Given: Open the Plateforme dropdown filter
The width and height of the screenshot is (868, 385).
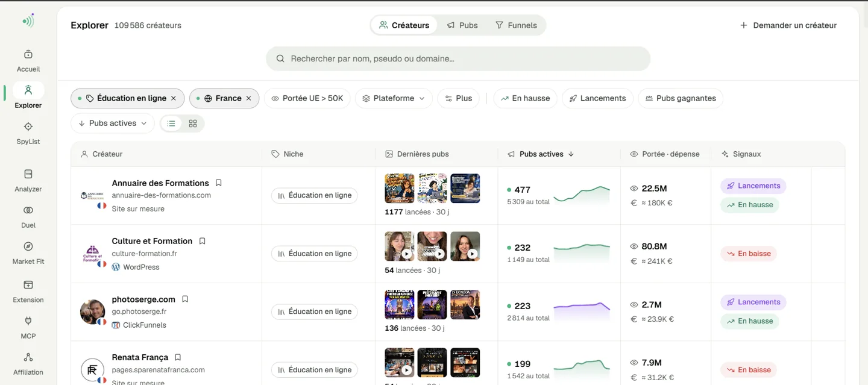Looking at the screenshot, I should click(x=394, y=98).
